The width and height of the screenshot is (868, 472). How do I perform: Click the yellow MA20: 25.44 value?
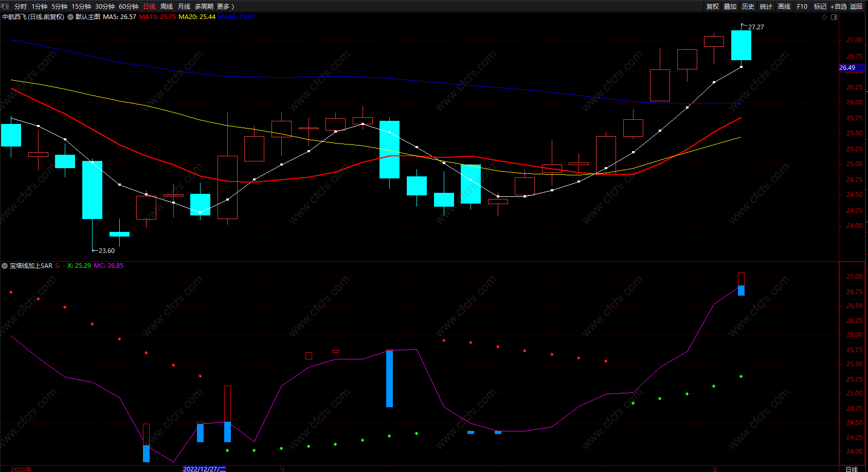coord(197,17)
